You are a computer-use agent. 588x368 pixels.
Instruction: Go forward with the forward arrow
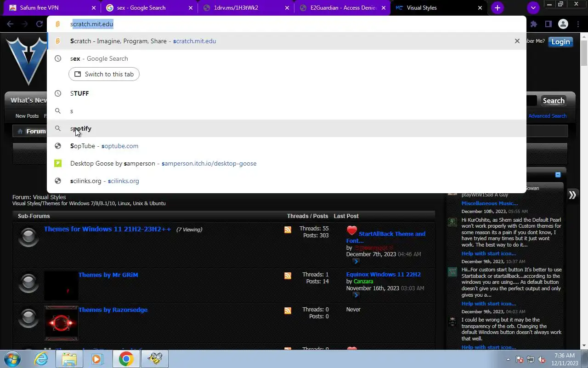pos(25,24)
